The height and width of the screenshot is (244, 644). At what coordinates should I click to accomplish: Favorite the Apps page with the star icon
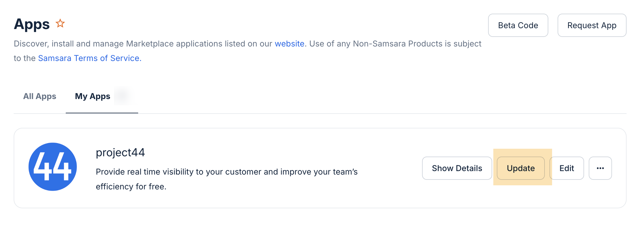(60, 23)
